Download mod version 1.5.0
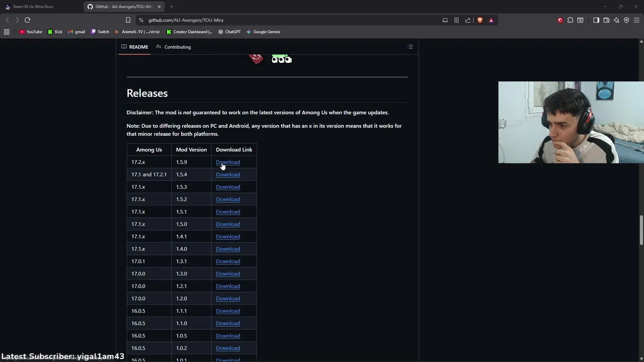The height and width of the screenshot is (362, 644). pyautogui.click(x=228, y=224)
